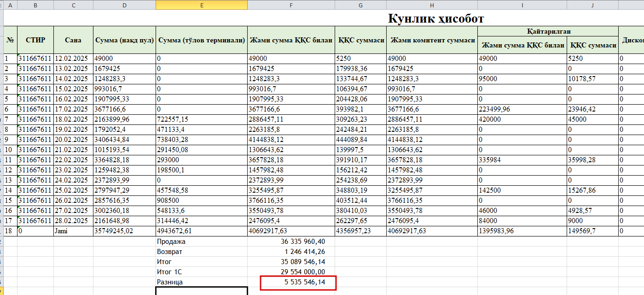The image size is (644, 295).
Task: Select column header H
Action: (432, 5)
